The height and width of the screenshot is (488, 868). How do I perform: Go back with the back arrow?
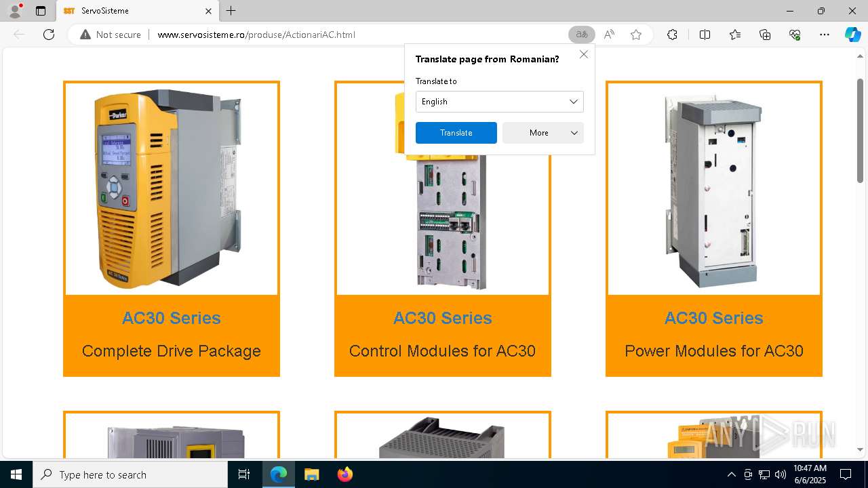[19, 35]
